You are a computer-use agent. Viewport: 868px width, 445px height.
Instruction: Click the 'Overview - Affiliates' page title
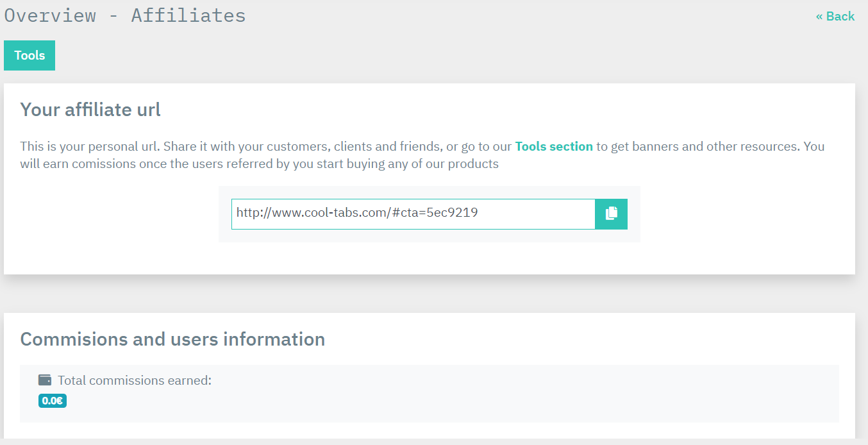click(x=125, y=15)
